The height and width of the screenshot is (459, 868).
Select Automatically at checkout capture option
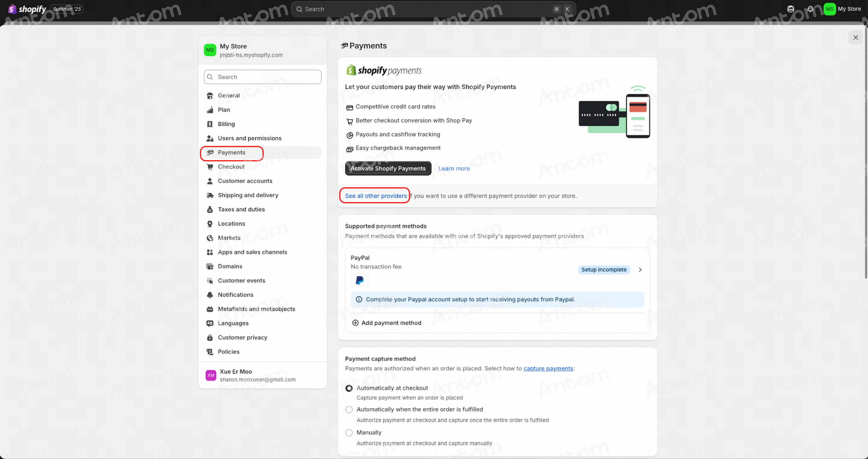(x=349, y=388)
